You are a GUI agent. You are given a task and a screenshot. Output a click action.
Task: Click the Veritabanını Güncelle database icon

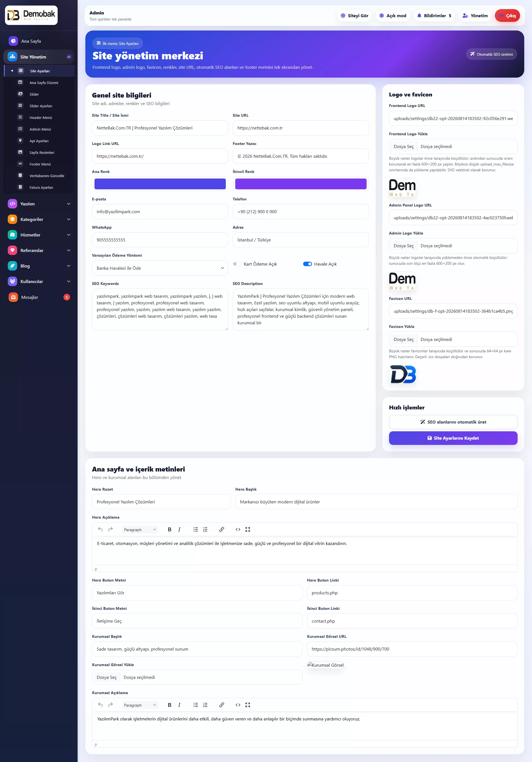click(x=20, y=175)
